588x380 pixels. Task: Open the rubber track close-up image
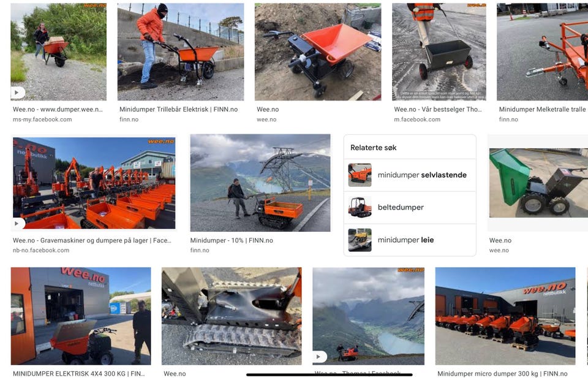click(x=232, y=316)
